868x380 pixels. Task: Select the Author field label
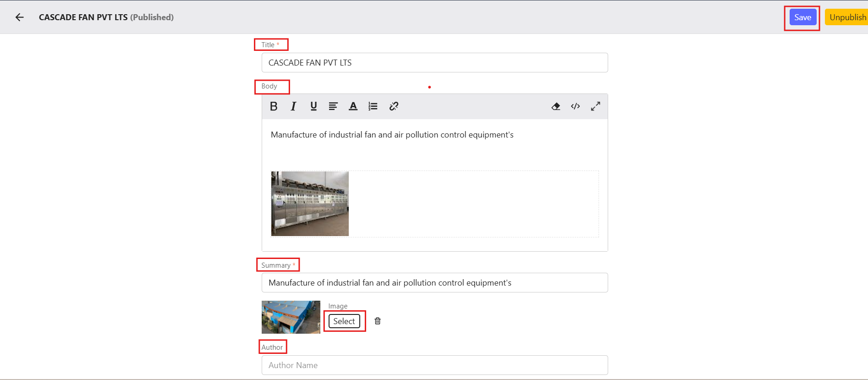coord(272,347)
